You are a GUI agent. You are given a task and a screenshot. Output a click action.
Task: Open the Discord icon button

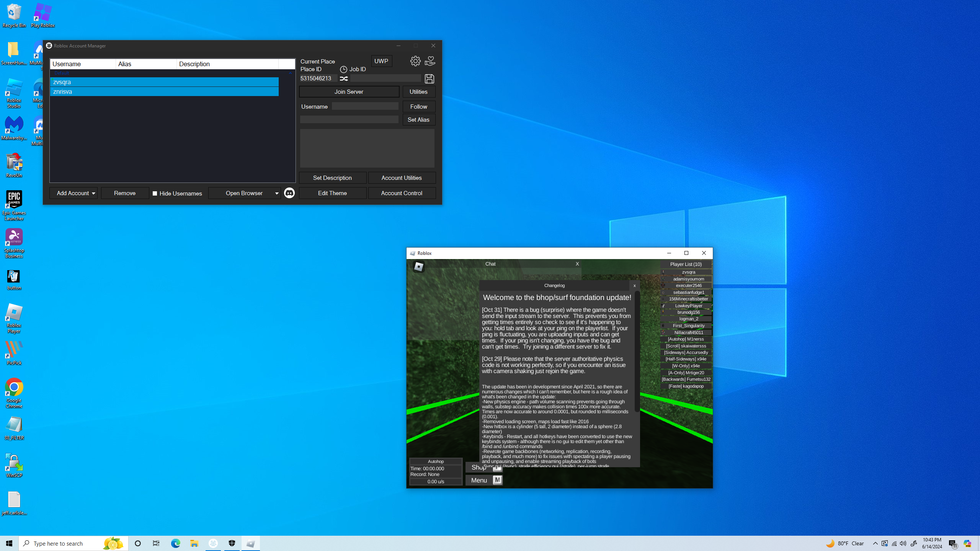pos(289,193)
